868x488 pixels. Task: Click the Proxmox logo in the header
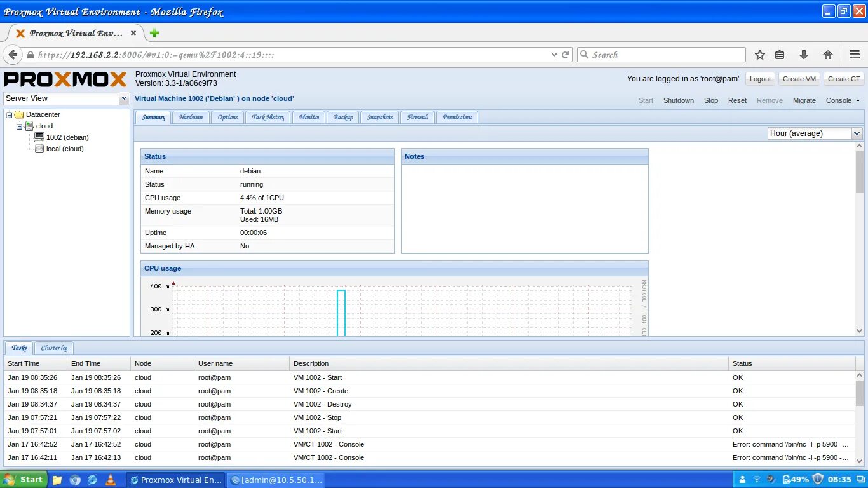[x=65, y=79]
